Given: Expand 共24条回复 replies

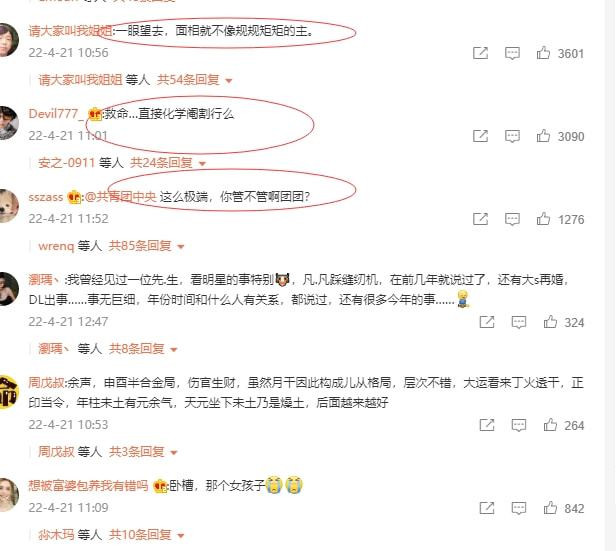Looking at the screenshot, I should (168, 163).
